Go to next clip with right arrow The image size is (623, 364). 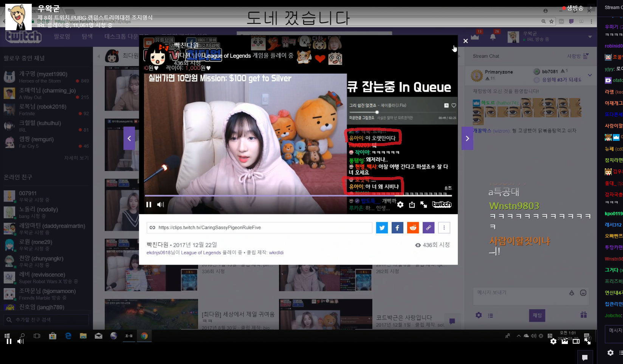pos(467,138)
